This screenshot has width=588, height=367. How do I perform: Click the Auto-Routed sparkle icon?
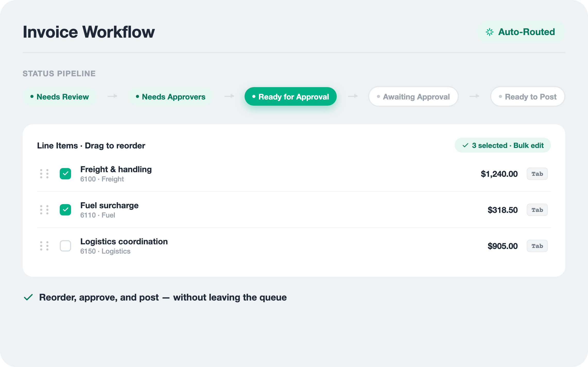(x=489, y=32)
